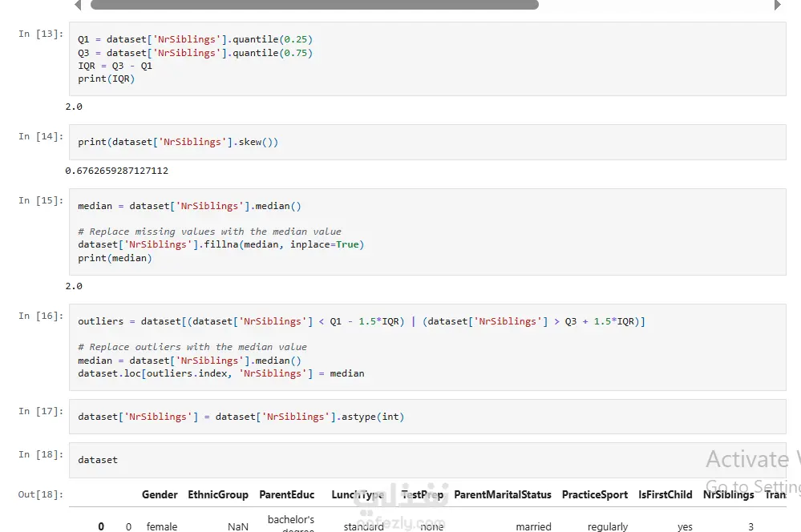Click the PracticeSport column header

tap(595, 494)
